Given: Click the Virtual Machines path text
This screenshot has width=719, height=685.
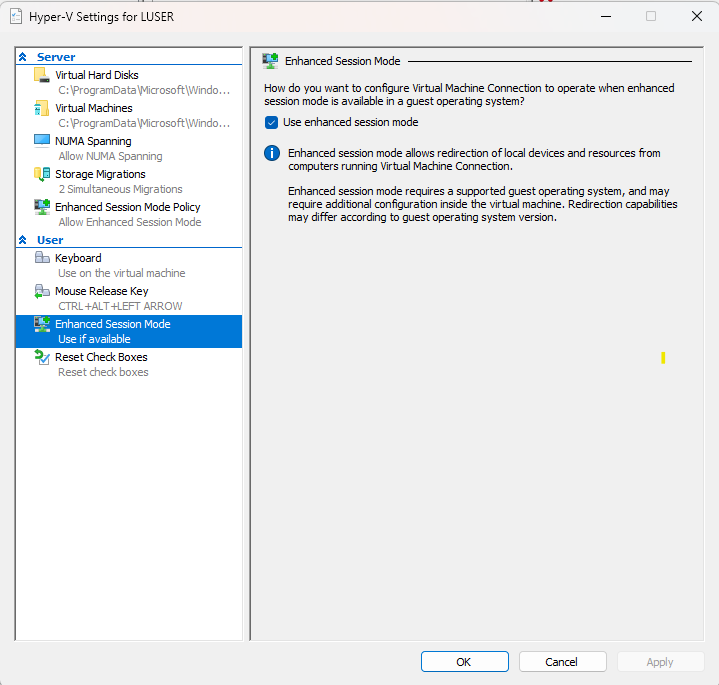Looking at the screenshot, I should (144, 123).
